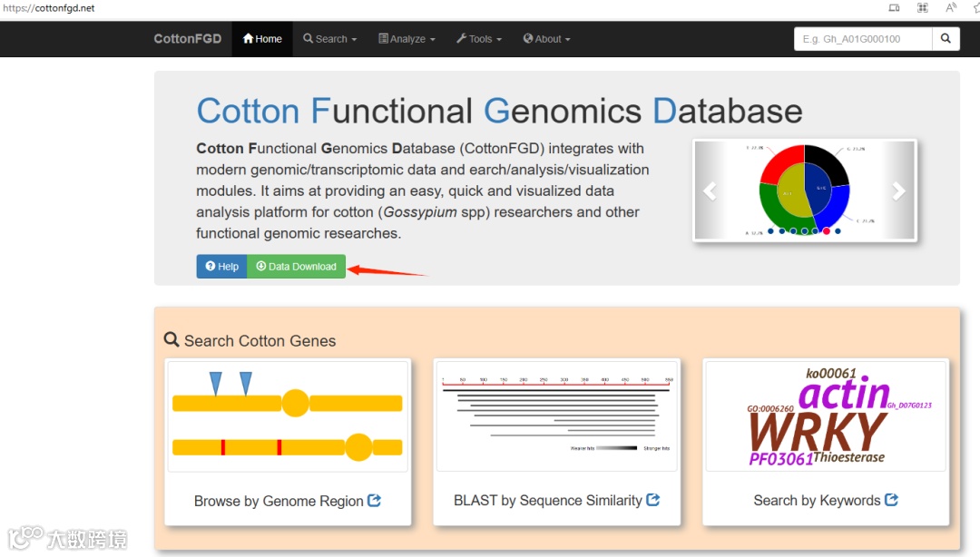Image resolution: width=980 pixels, height=557 pixels.
Task: Select the last carousel indicator dot
Action: 838,231
